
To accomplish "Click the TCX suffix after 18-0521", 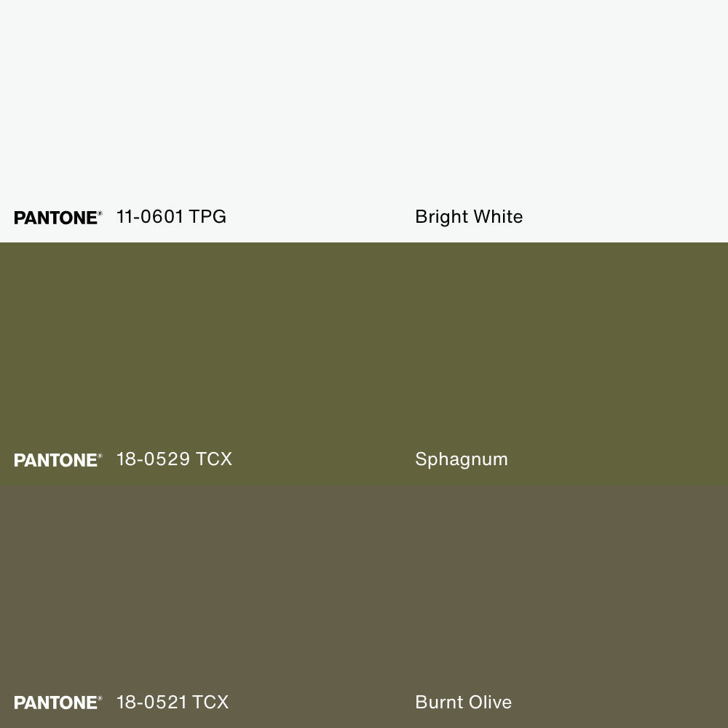I will [x=210, y=703].
